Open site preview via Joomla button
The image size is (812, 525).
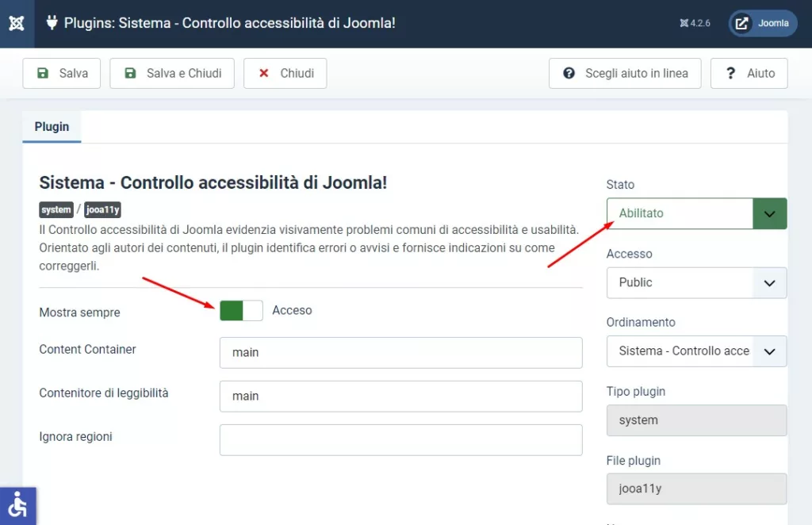click(763, 23)
